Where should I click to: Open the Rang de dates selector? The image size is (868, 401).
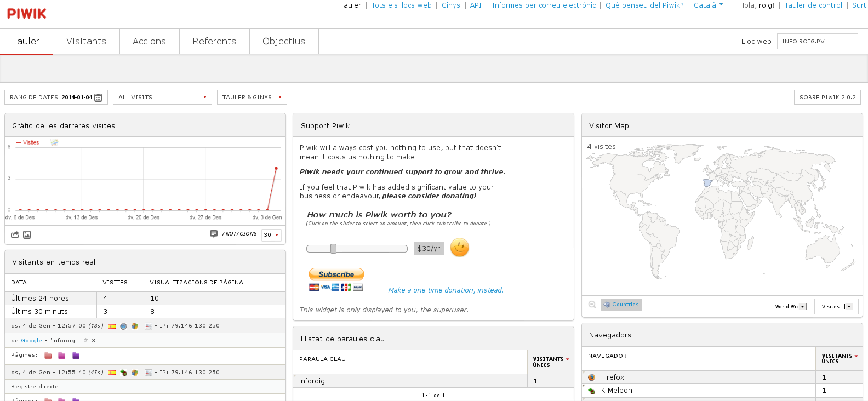[x=56, y=98]
